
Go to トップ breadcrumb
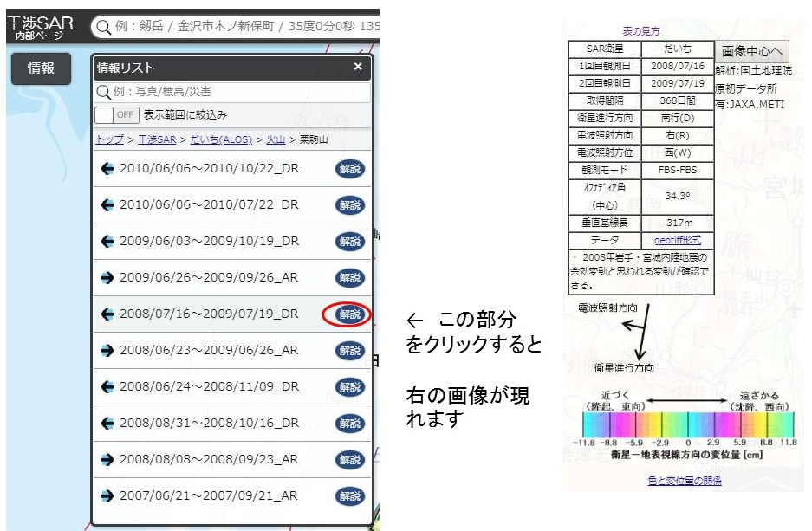click(x=110, y=139)
